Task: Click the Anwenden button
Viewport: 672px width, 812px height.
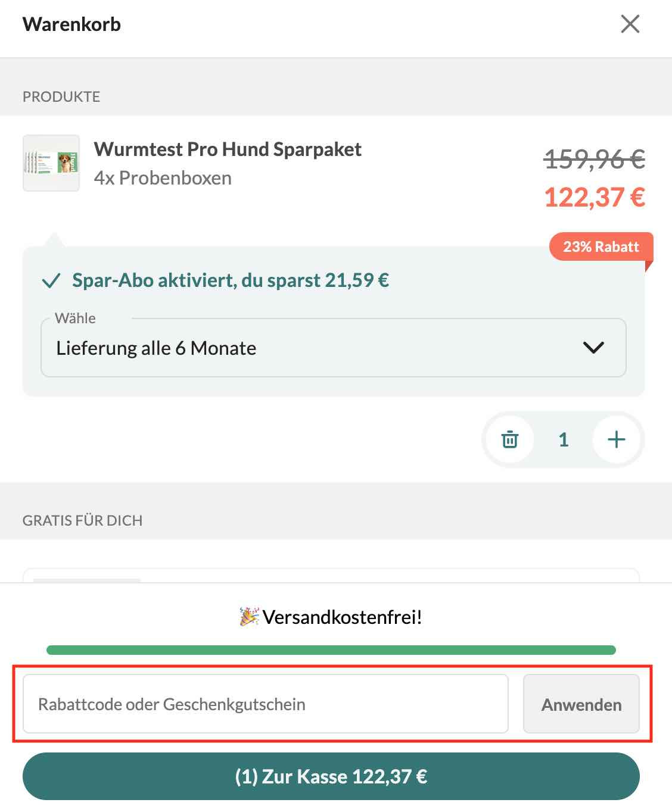Action: coord(581,704)
